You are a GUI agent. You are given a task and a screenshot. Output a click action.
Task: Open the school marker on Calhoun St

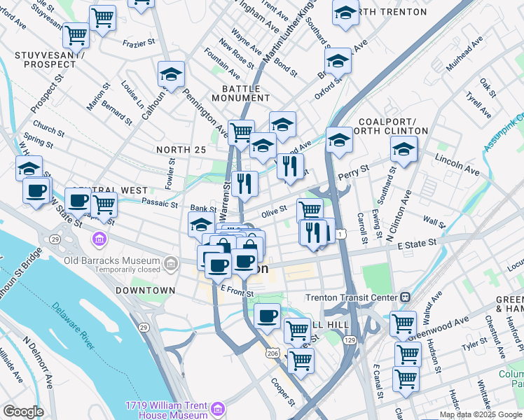click(171, 76)
